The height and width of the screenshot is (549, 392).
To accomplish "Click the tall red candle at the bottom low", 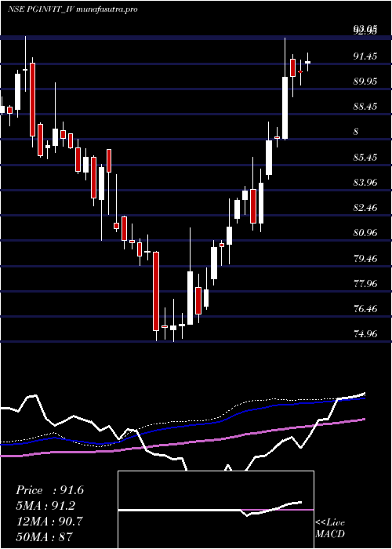I will 156,291.
